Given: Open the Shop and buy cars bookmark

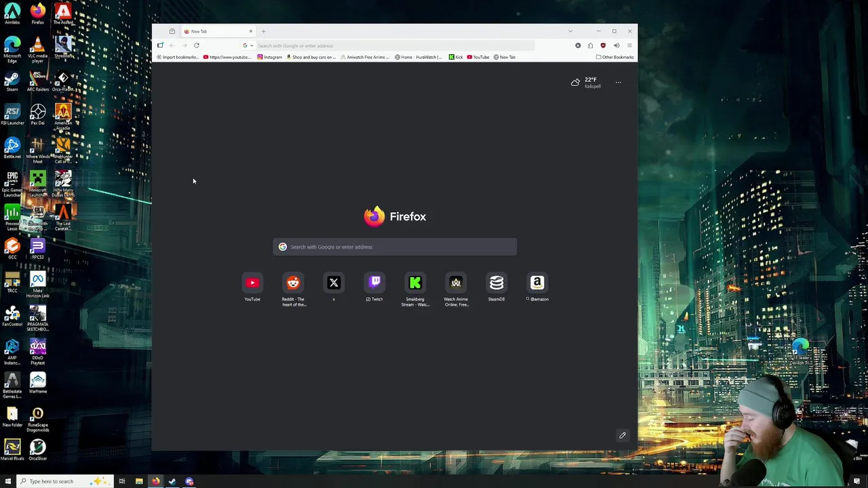Looking at the screenshot, I should pyautogui.click(x=311, y=57).
